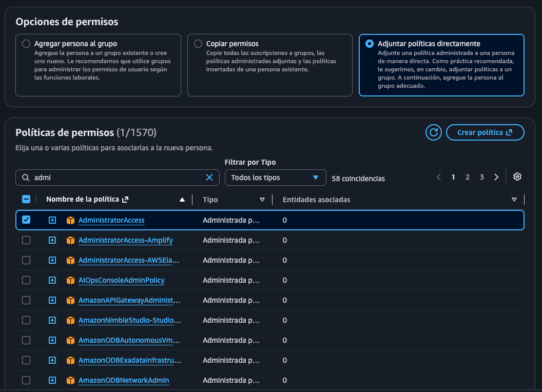Click Administrada type cell of AdministratorAccess row
The image size is (542, 392).
(x=231, y=220)
